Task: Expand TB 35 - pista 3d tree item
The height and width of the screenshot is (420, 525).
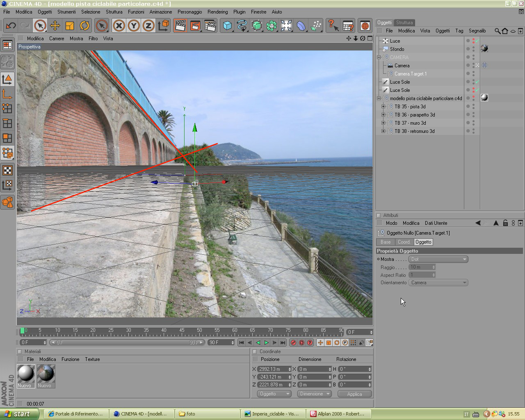Action: 383,107
